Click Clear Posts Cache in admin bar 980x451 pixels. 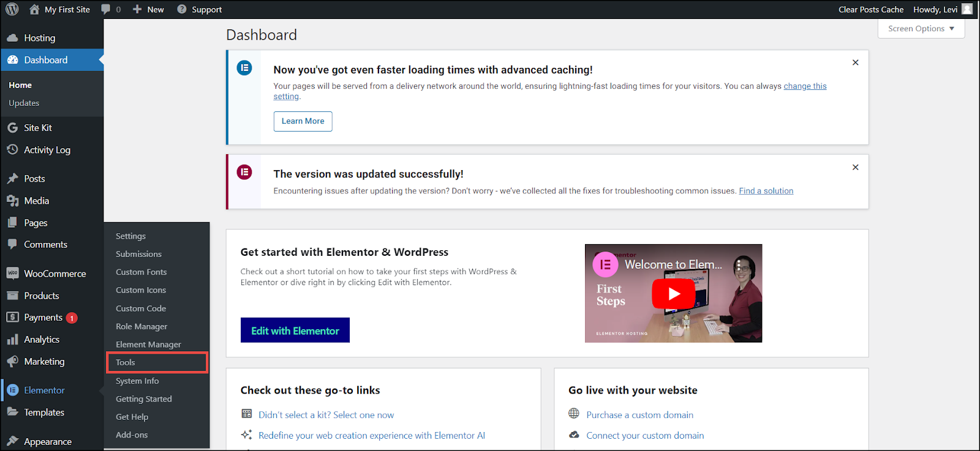[x=871, y=9]
